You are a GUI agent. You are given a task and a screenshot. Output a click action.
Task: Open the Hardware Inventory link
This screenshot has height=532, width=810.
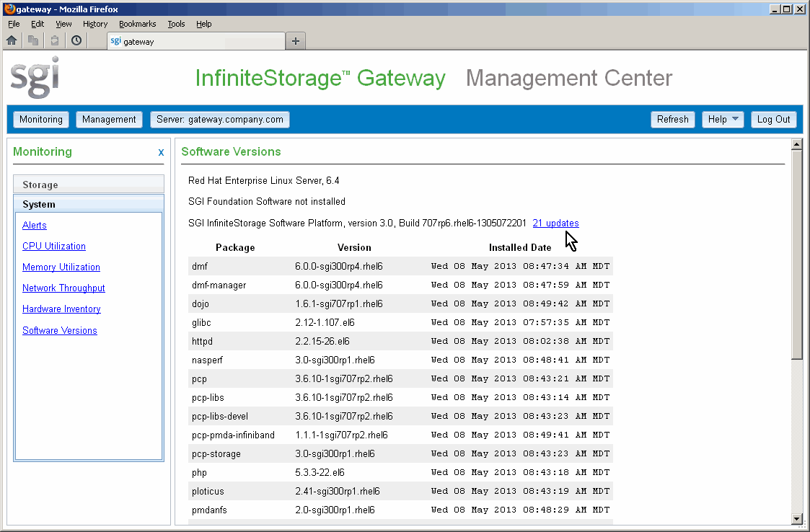click(x=61, y=309)
